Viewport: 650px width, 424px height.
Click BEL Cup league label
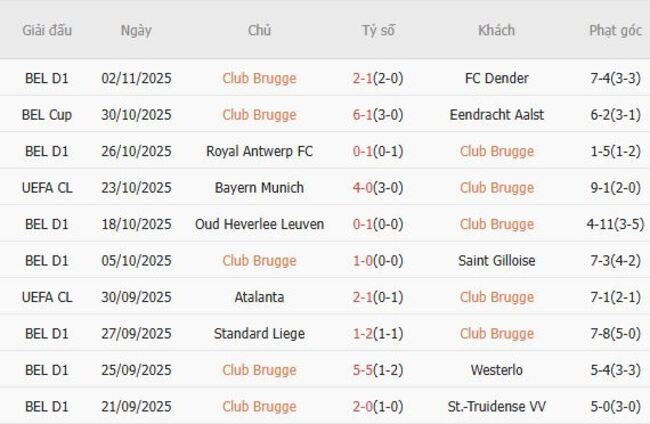coord(47,115)
